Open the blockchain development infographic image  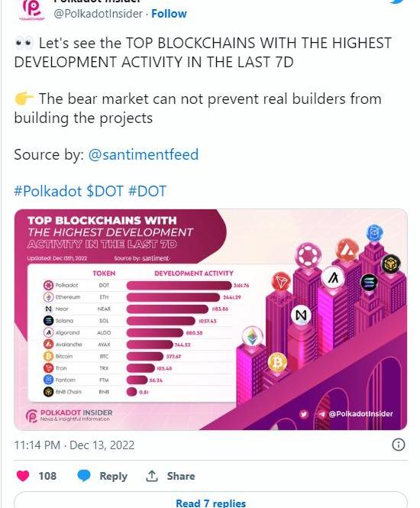(x=211, y=319)
